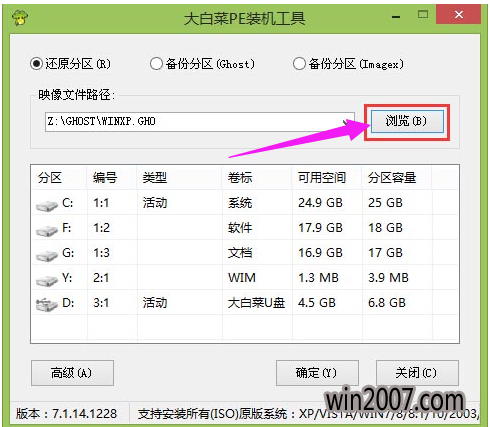Select the G: drive icon

[47, 255]
